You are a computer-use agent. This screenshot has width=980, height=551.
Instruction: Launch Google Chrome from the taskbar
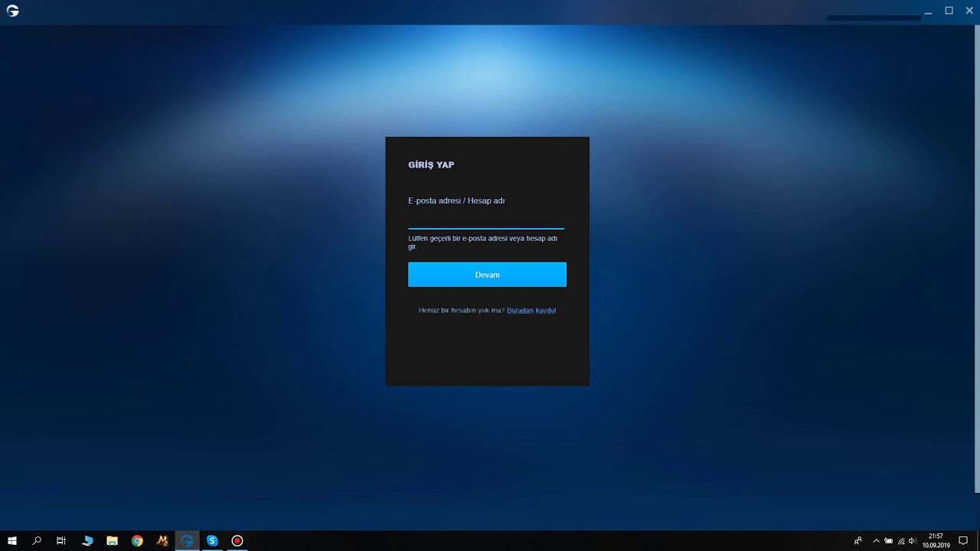point(137,541)
